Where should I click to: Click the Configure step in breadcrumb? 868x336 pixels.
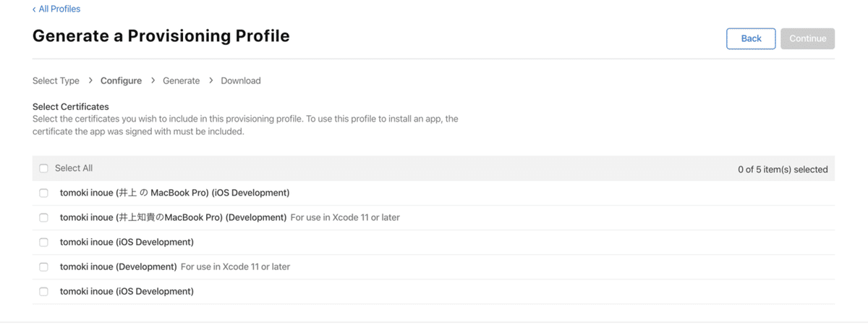click(121, 81)
